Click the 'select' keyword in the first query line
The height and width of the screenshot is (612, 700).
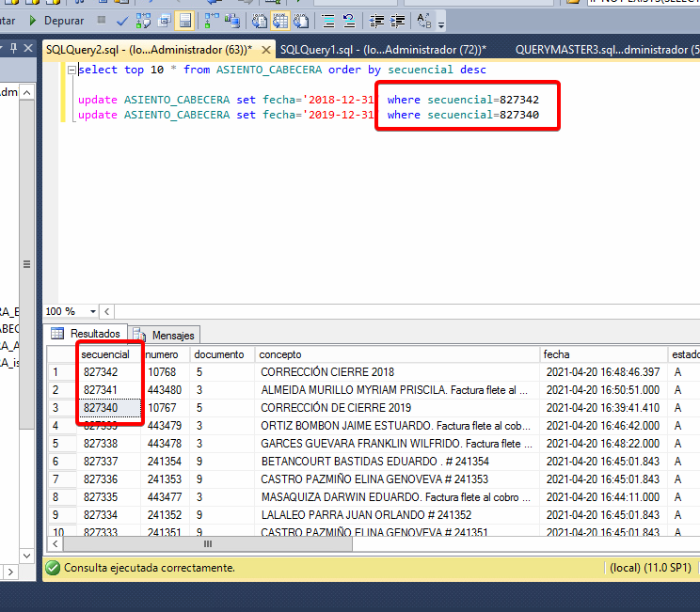(x=98, y=70)
